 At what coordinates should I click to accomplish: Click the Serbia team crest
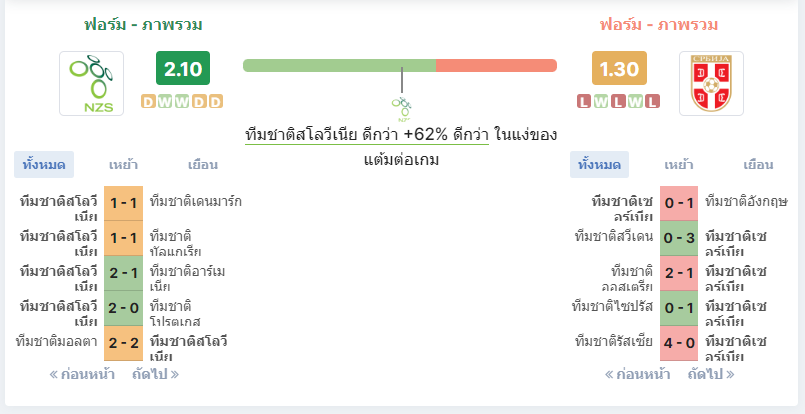pos(711,83)
